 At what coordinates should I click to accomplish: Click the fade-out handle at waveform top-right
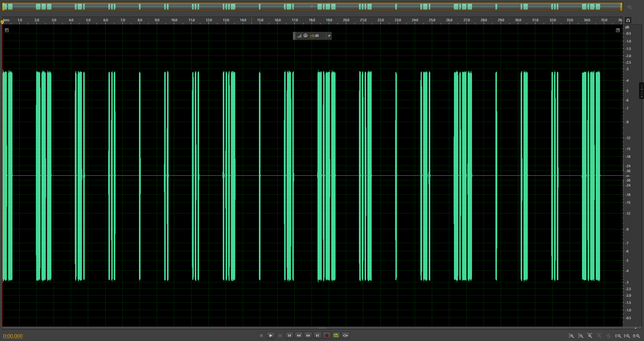coord(618,30)
